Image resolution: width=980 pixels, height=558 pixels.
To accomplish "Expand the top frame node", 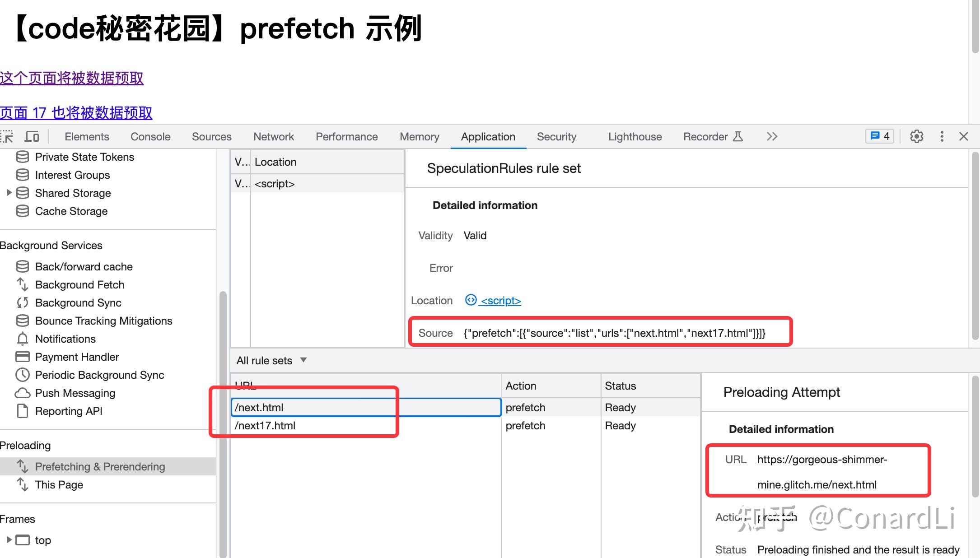I will pyautogui.click(x=9, y=540).
